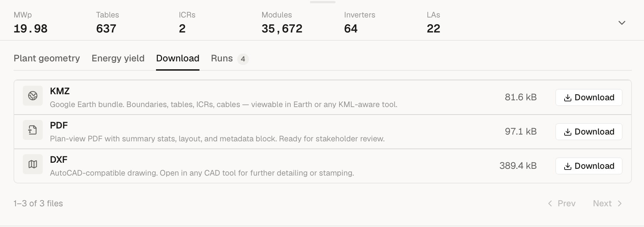Screen dimensions: 644x227
Task: Download the PDF file
Action: (x=589, y=132)
